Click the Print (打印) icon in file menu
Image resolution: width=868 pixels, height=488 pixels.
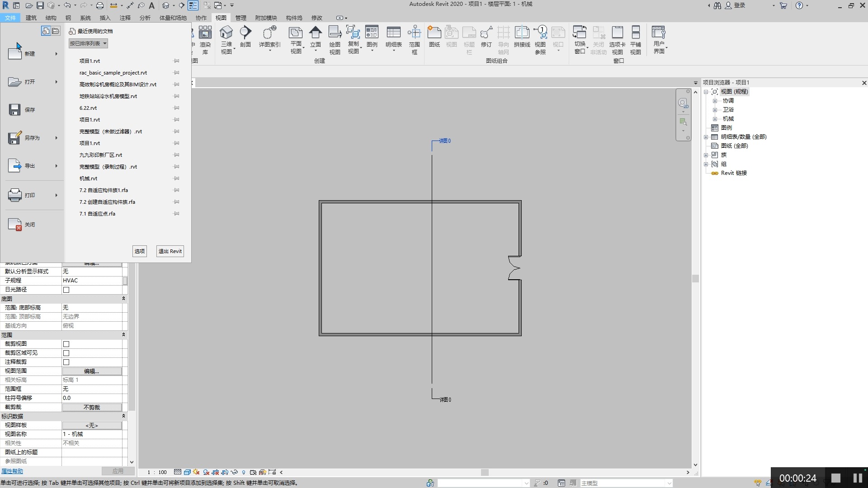[14, 195]
